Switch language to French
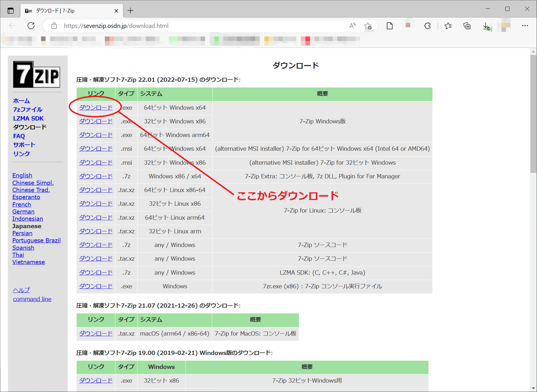The height and width of the screenshot is (392, 537). [22, 204]
